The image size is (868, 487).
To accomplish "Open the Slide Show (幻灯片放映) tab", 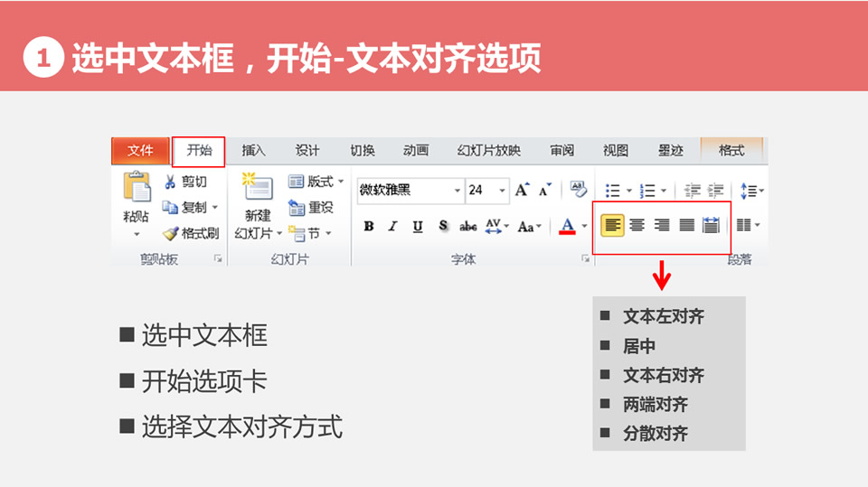I will [x=489, y=151].
